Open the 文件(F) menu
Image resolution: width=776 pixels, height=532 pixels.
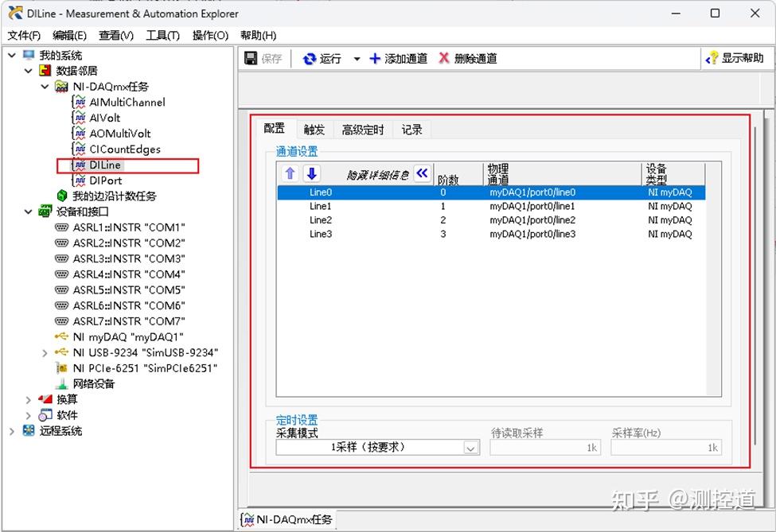click(x=24, y=36)
